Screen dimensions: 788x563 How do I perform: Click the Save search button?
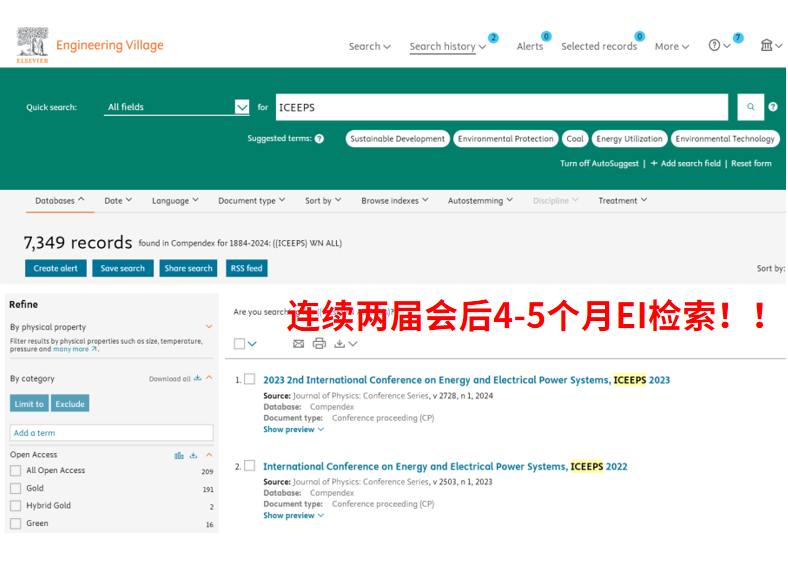pos(123,268)
